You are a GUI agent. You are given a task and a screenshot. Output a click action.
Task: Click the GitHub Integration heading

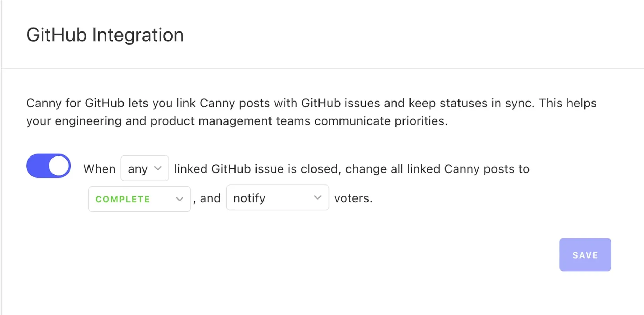click(x=105, y=34)
